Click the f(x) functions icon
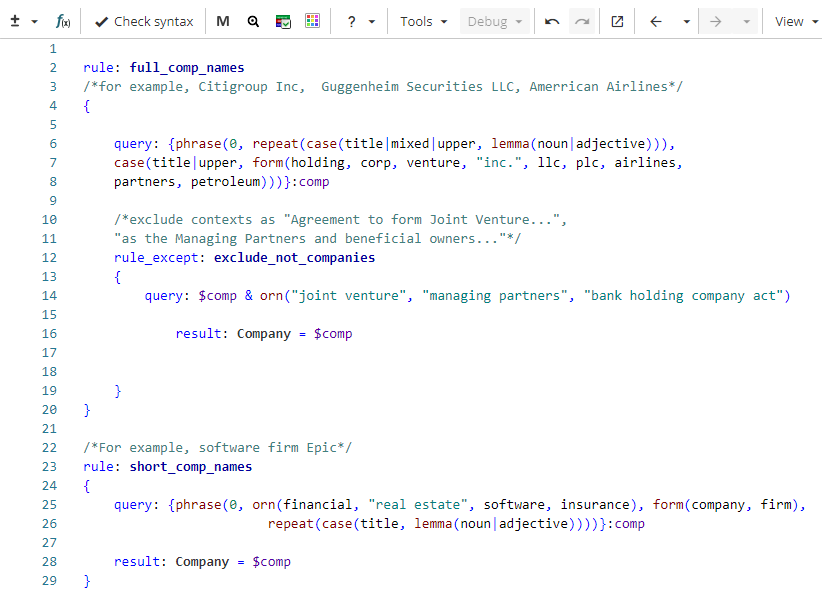 pos(63,21)
